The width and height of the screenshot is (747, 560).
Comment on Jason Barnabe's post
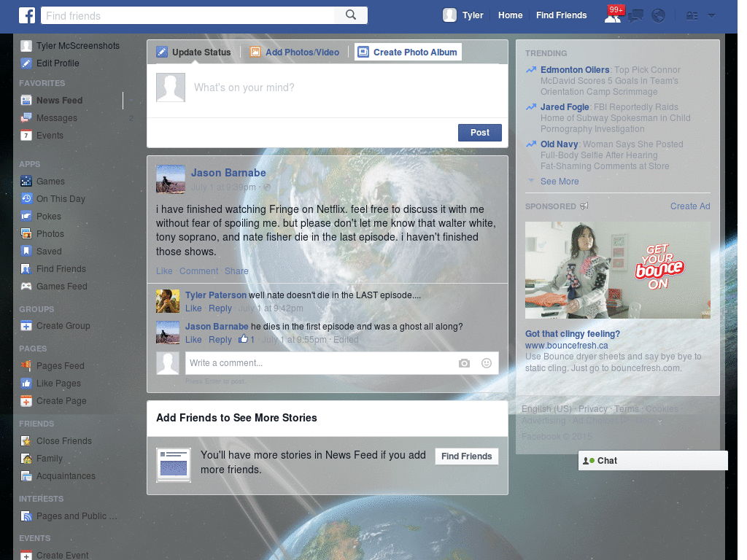(198, 271)
